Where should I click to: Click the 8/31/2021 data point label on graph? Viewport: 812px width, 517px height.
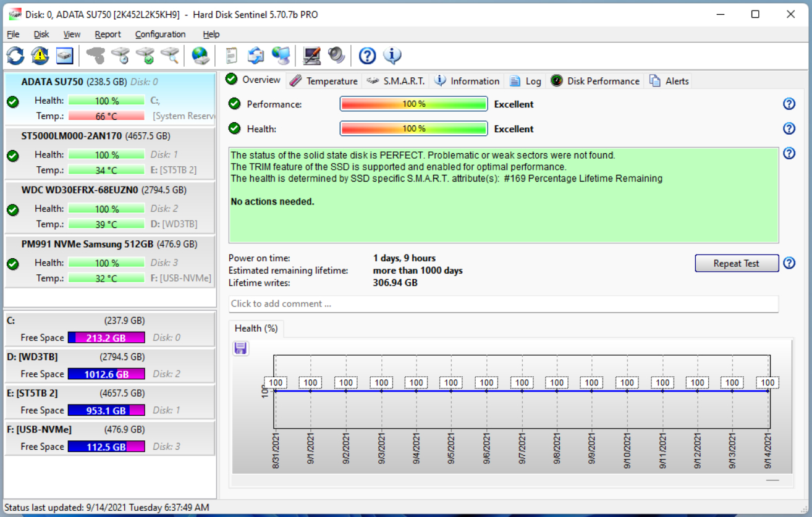[x=275, y=383]
